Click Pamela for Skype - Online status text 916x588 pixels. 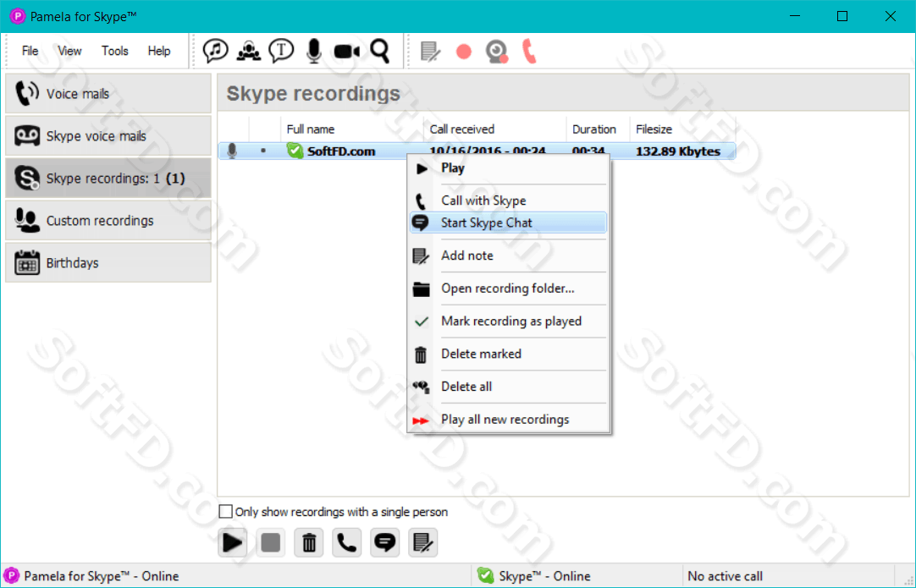102,576
